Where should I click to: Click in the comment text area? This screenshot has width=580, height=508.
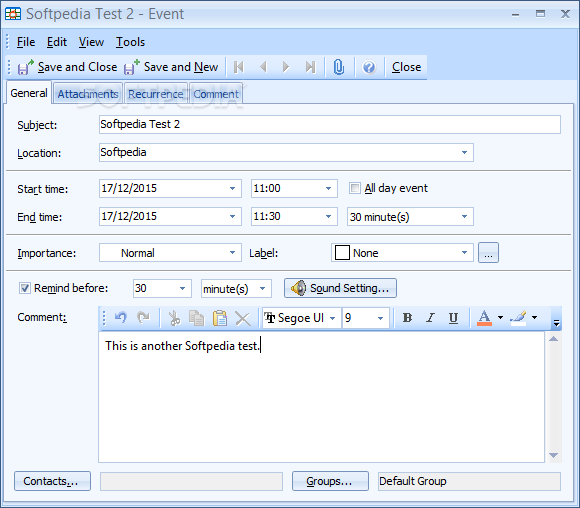pyautogui.click(x=321, y=397)
